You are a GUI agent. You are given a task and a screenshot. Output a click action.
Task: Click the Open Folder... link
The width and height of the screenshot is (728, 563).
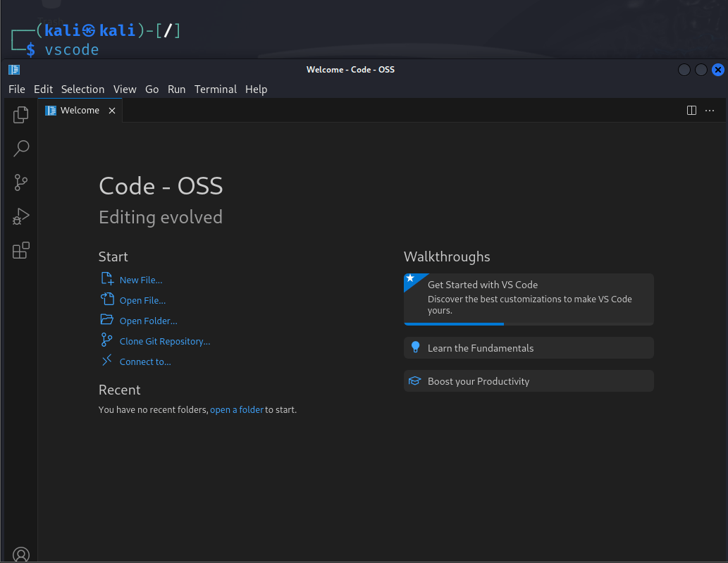(149, 321)
